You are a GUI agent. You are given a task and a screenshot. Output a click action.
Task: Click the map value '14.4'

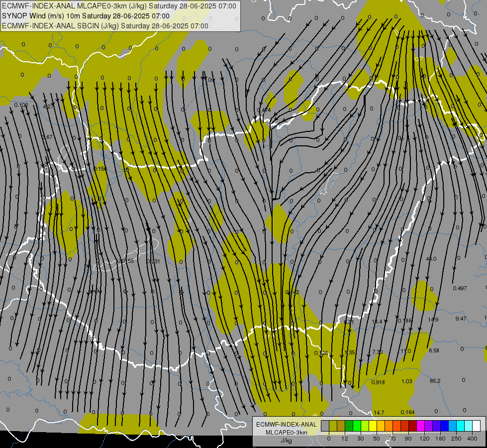377,322
